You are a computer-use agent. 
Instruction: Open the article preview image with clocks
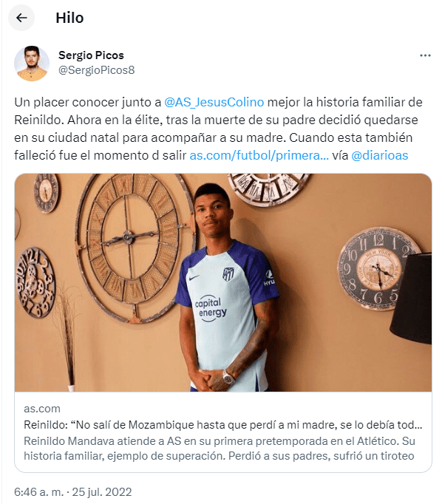pyautogui.click(x=223, y=282)
